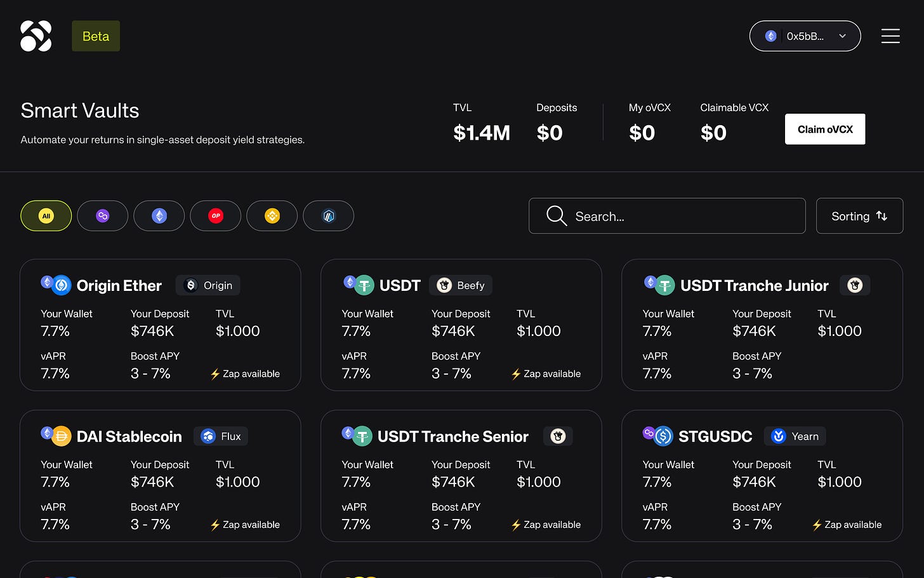The image size is (924, 578).
Task: Click the Claim oVCX button
Action: (x=825, y=129)
